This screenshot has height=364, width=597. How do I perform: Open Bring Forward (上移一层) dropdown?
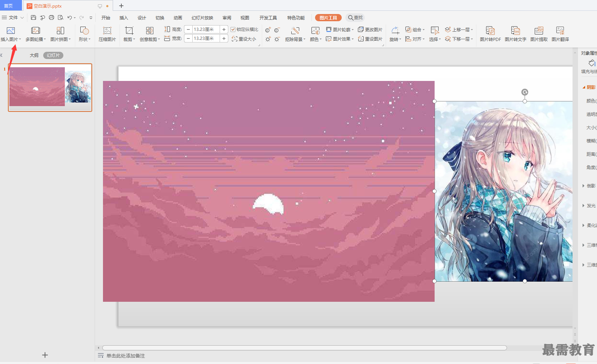tap(459, 29)
